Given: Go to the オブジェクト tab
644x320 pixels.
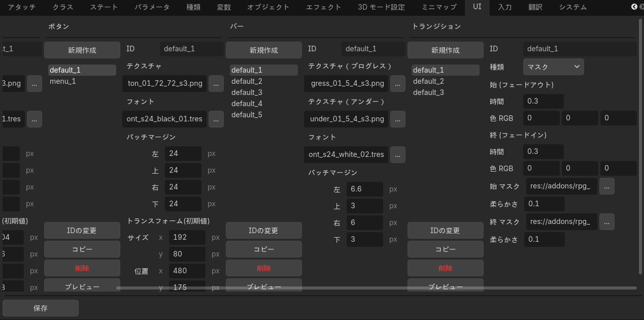Looking at the screenshot, I should (x=268, y=7).
